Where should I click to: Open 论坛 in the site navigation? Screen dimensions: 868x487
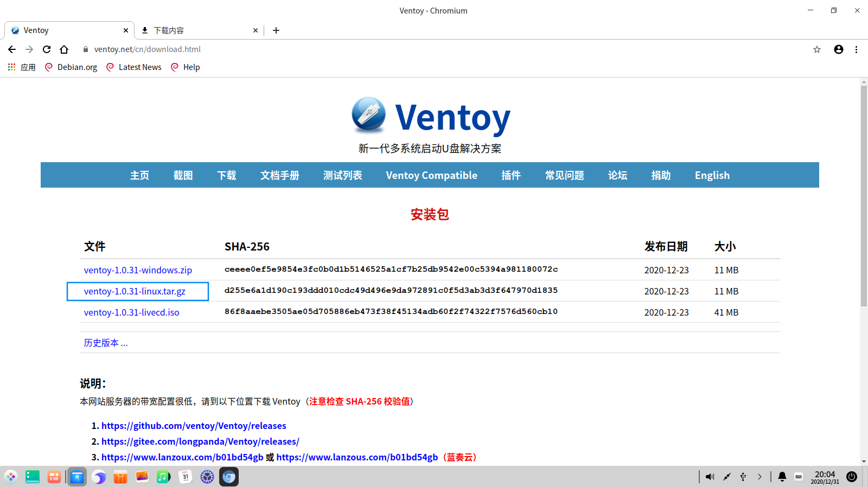(x=617, y=175)
